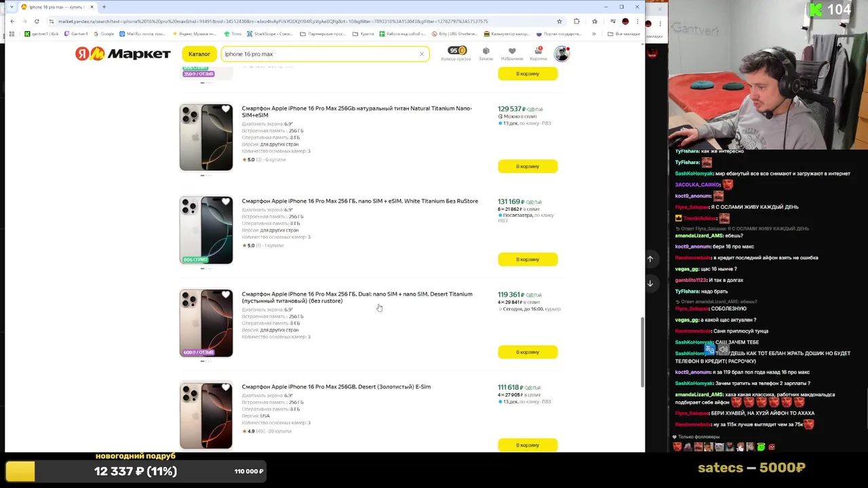This screenshot has width=868, height=488.
Task: Open the Партнерские программы bookmark folder
Action: pyautogui.click(x=322, y=34)
